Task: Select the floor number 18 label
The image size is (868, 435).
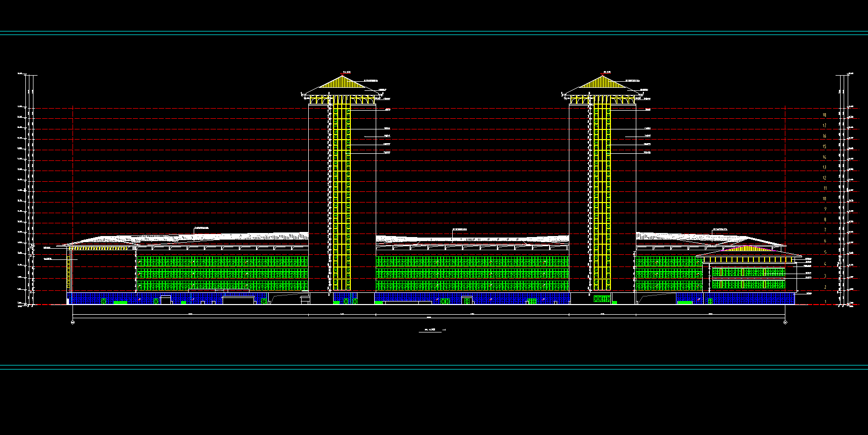Action: (824, 115)
